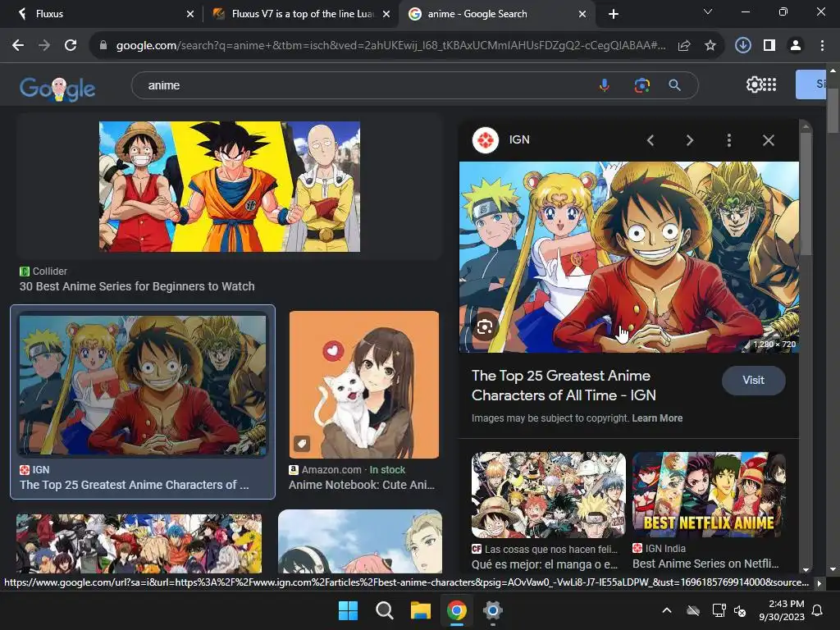The image size is (840, 630).
Task: Open '30 Best Anime Series for Beginners' result
Action: click(137, 286)
